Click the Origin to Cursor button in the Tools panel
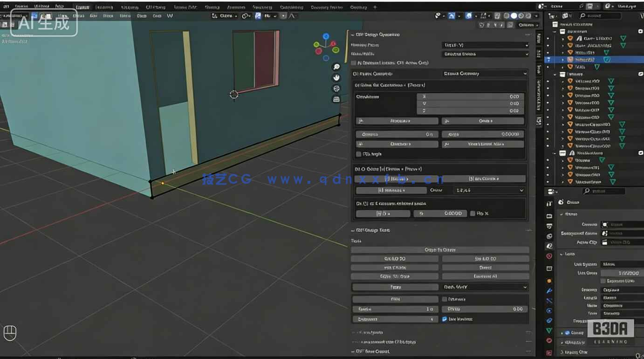Screen dimensions: 644x359 (440, 249)
